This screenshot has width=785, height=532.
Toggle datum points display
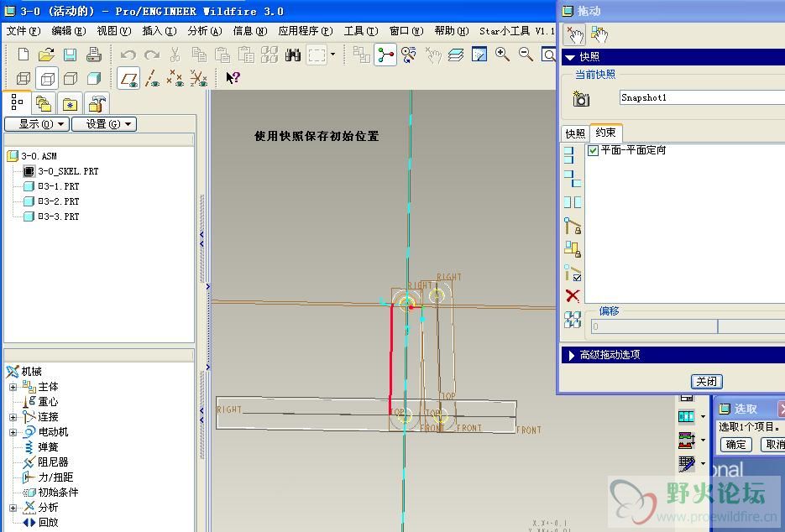click(x=175, y=78)
